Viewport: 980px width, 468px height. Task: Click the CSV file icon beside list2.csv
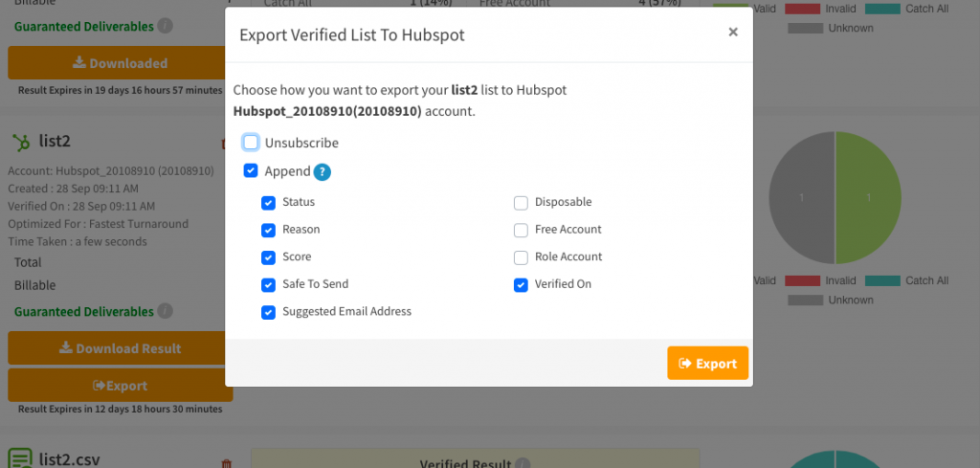21,459
